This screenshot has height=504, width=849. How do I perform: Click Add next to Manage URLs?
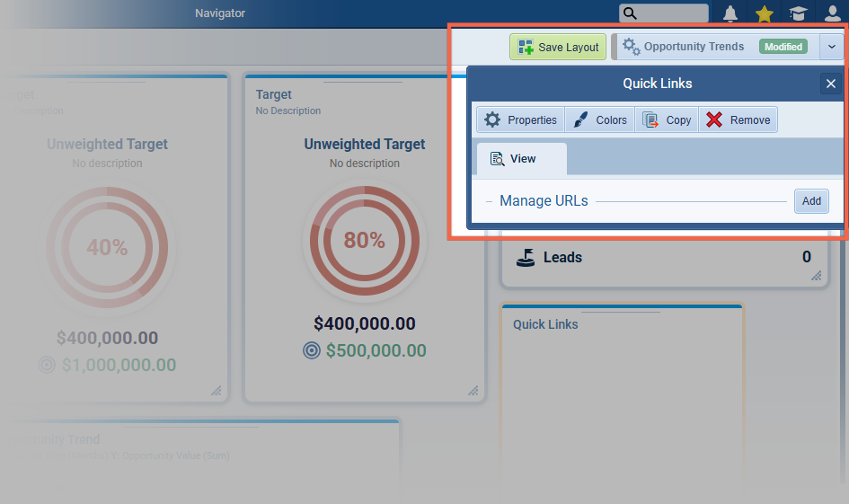[811, 201]
